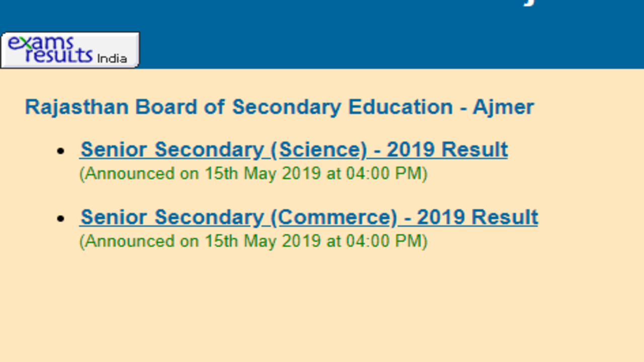Open Senior Secondary (Commerce) 2019 Result link
The height and width of the screenshot is (362, 644).
click(309, 217)
